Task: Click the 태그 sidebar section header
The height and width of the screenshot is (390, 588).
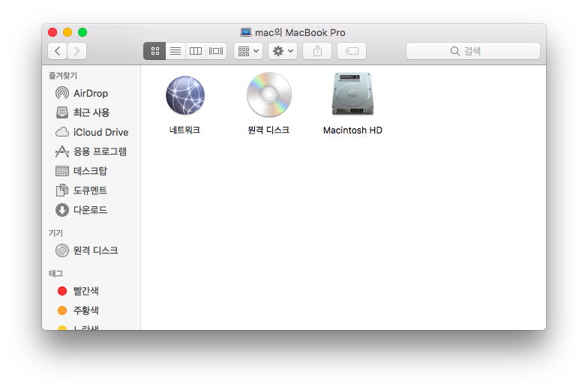Action: click(55, 274)
